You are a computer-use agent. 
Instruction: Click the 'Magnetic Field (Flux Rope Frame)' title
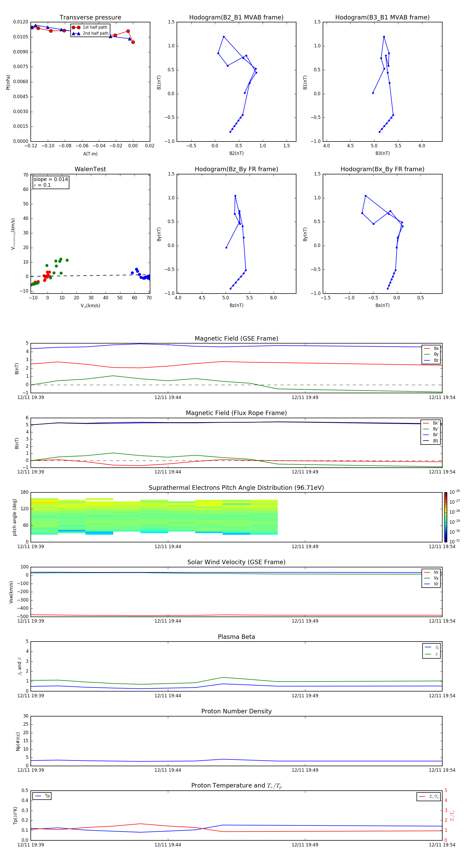click(x=236, y=413)
